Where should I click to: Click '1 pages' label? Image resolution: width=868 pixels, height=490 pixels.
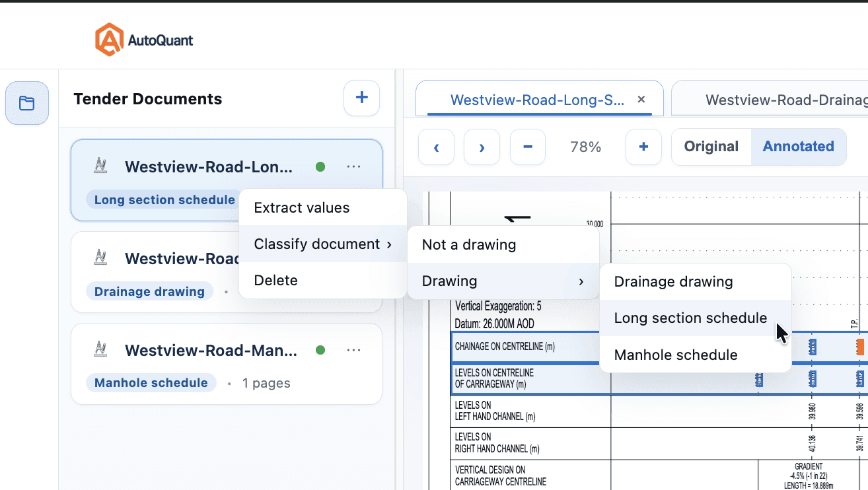click(x=266, y=383)
